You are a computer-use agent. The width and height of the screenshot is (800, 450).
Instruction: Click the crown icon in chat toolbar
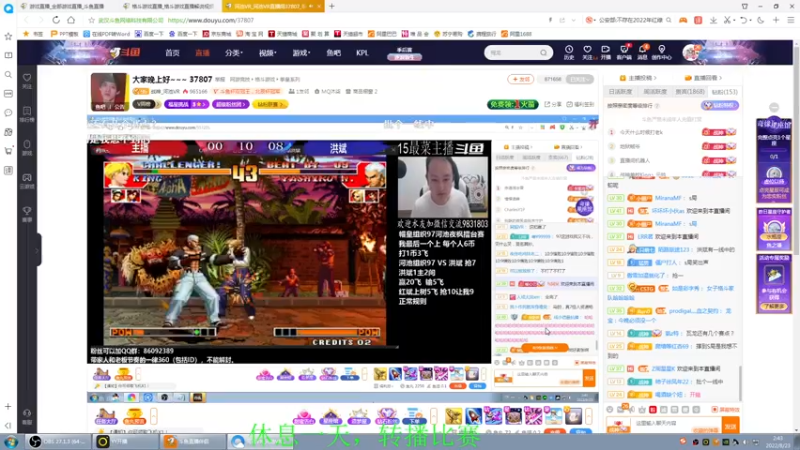[x=642, y=409]
